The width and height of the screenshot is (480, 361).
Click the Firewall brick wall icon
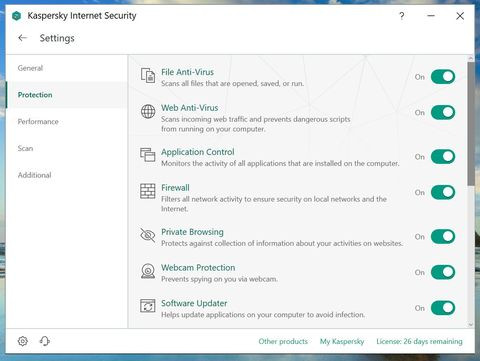[148, 191]
